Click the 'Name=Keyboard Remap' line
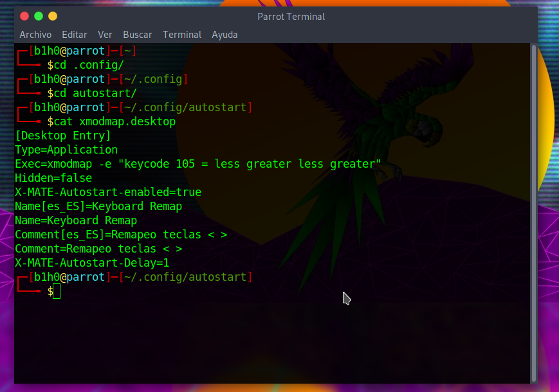The height and width of the screenshot is (392, 559). tap(76, 220)
